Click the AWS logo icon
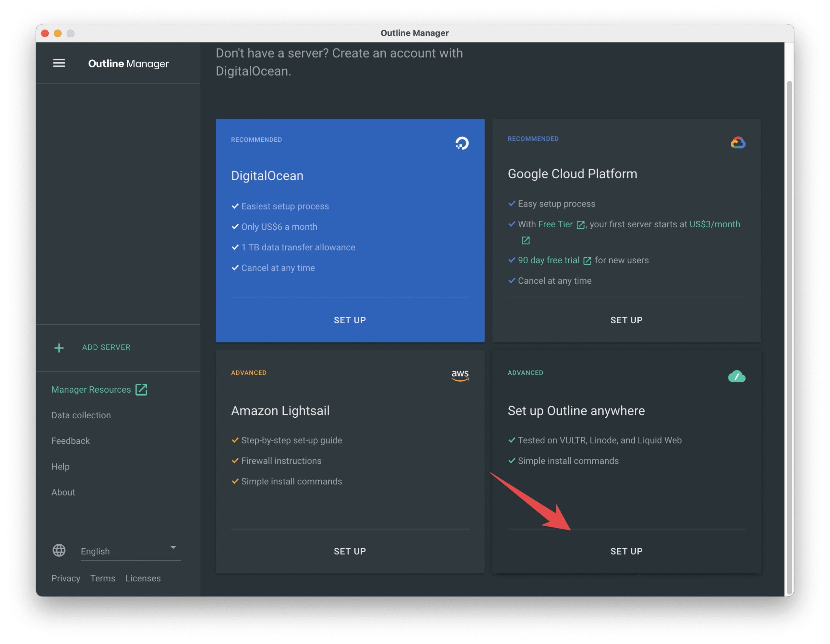This screenshot has width=830, height=644. pos(460,375)
